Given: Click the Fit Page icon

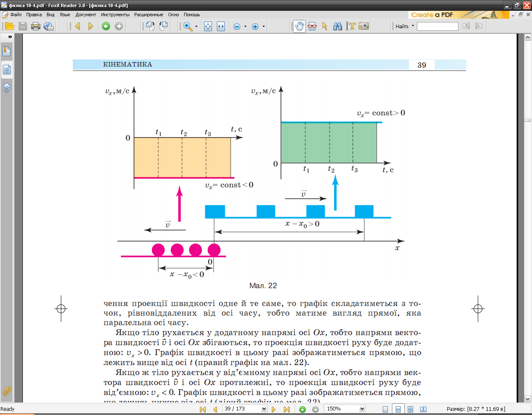Looking at the screenshot, I should tap(208, 26).
